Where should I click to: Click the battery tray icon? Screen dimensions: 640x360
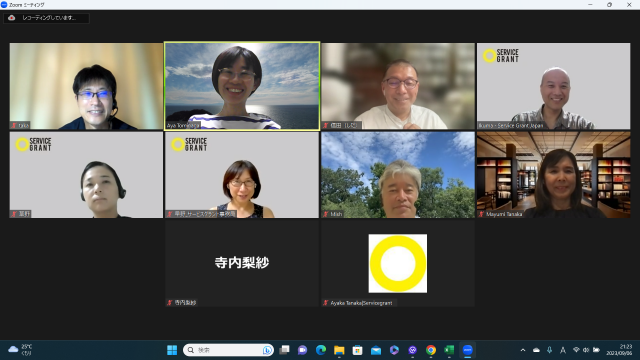[596, 350]
